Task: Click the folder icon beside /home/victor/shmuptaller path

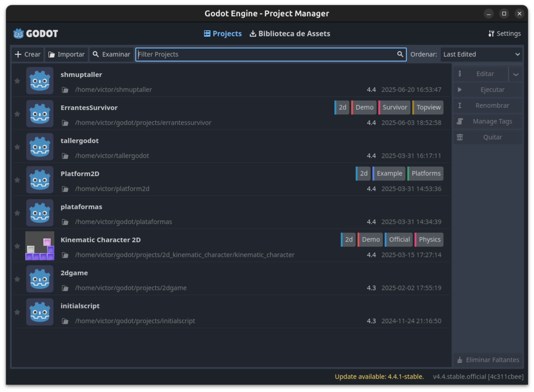Action: point(65,90)
